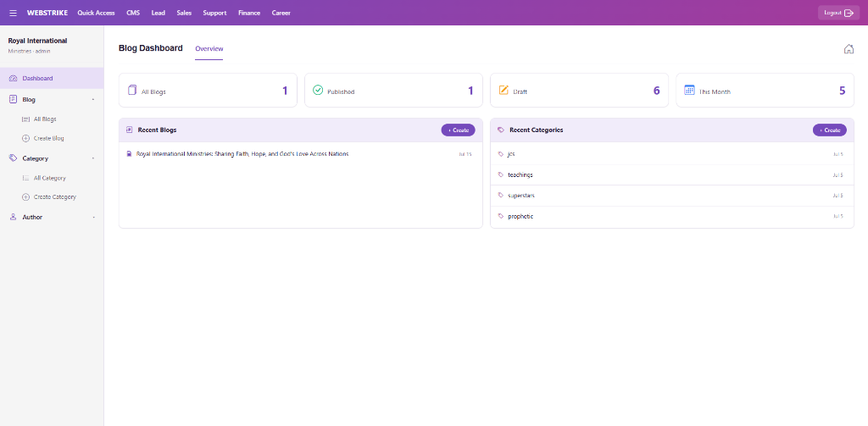
Task: Click the Category tag icon in sidebar
Action: 14,158
